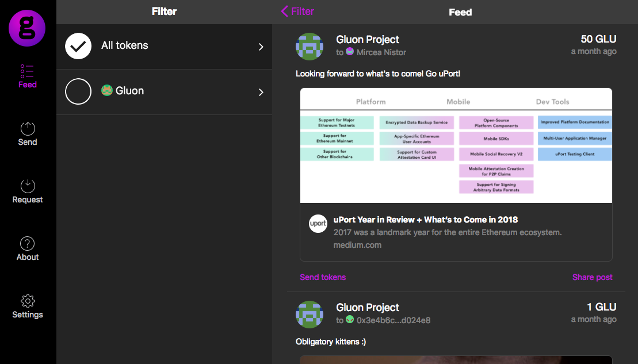Screen dimensions: 638x364
Task: Open the Feed list icon
Action: [27, 71]
